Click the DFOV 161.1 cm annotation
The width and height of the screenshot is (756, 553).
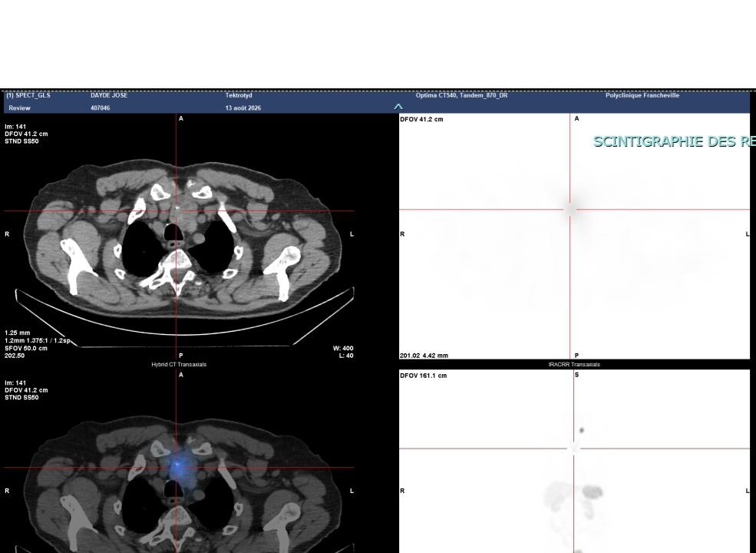tap(424, 376)
